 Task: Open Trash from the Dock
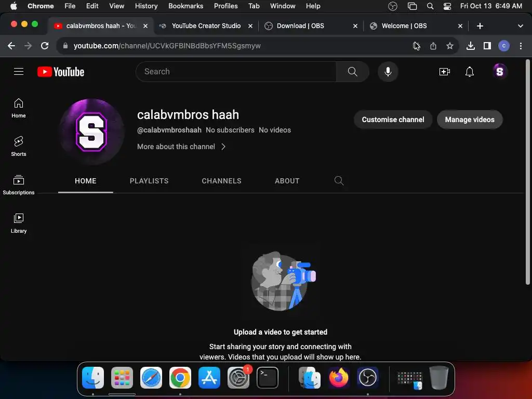coord(439,377)
